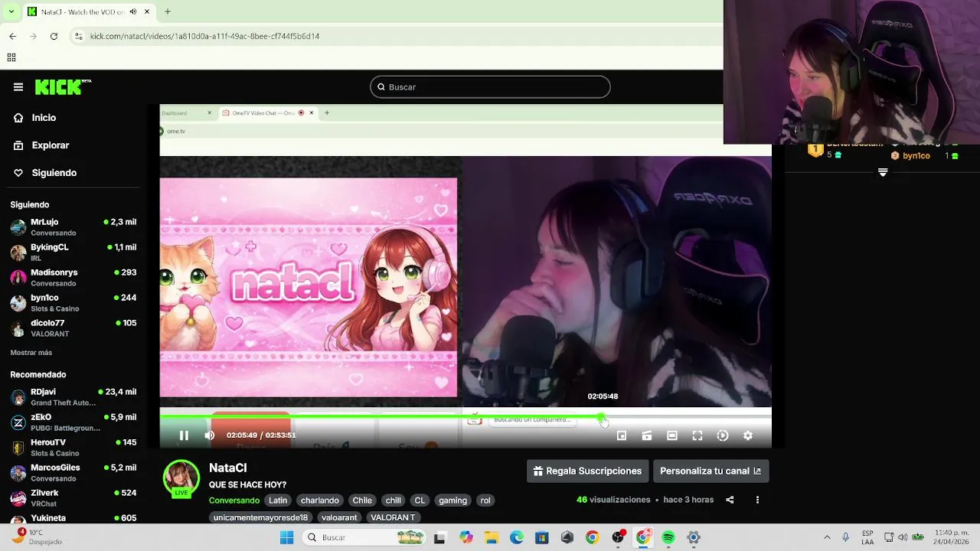Expand Mostrar más in Siguiendo list

click(31, 353)
